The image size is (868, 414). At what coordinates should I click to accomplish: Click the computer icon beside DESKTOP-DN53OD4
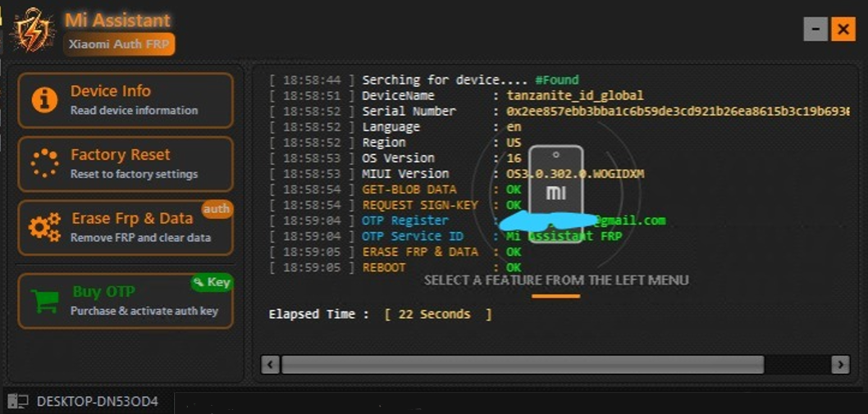click(18, 401)
